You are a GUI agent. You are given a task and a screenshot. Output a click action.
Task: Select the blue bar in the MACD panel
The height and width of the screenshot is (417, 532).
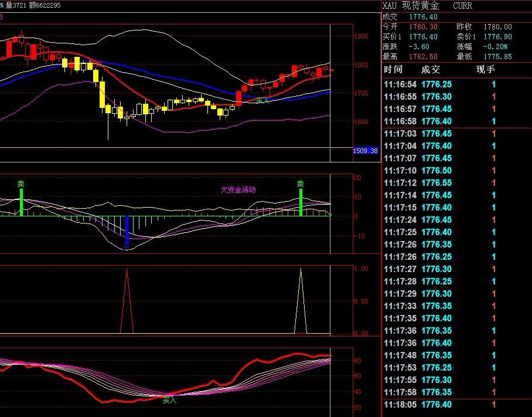tap(127, 230)
